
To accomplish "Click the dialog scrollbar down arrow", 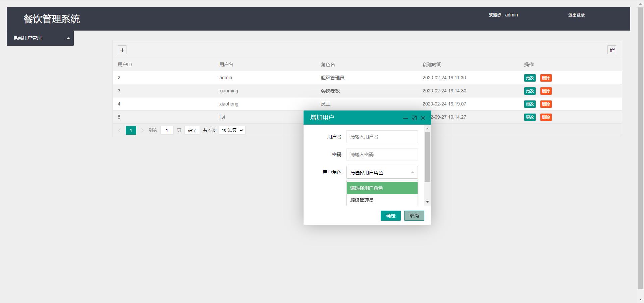I will pos(427,202).
